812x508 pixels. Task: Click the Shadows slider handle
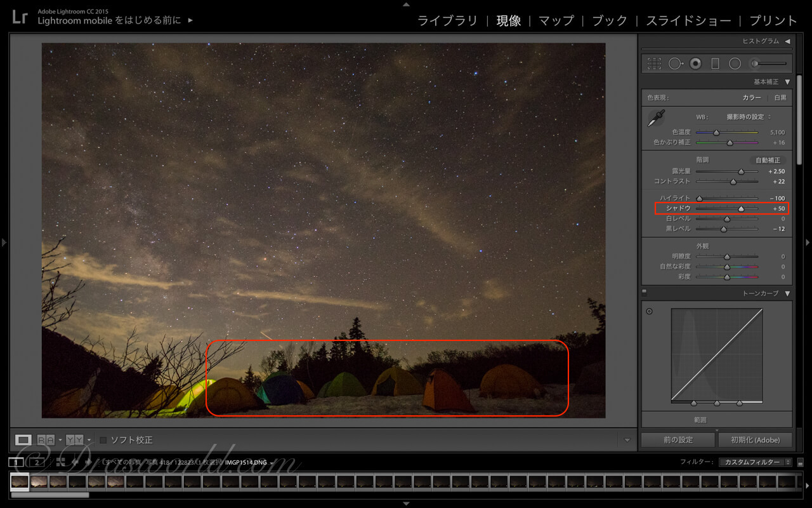741,209
